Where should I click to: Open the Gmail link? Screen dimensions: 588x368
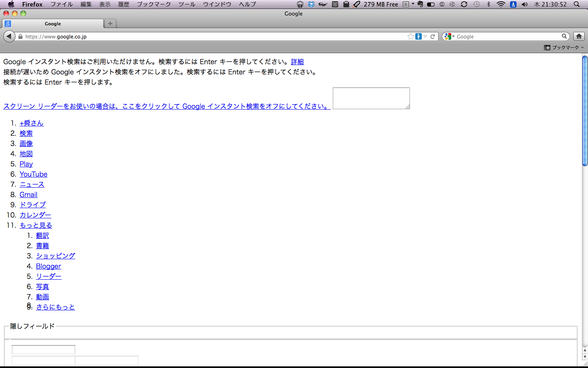29,195
